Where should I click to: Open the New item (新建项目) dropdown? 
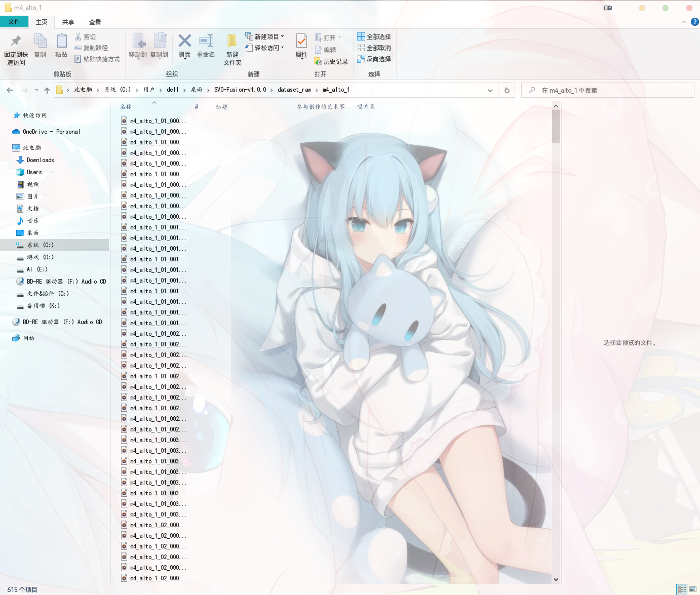[264, 36]
